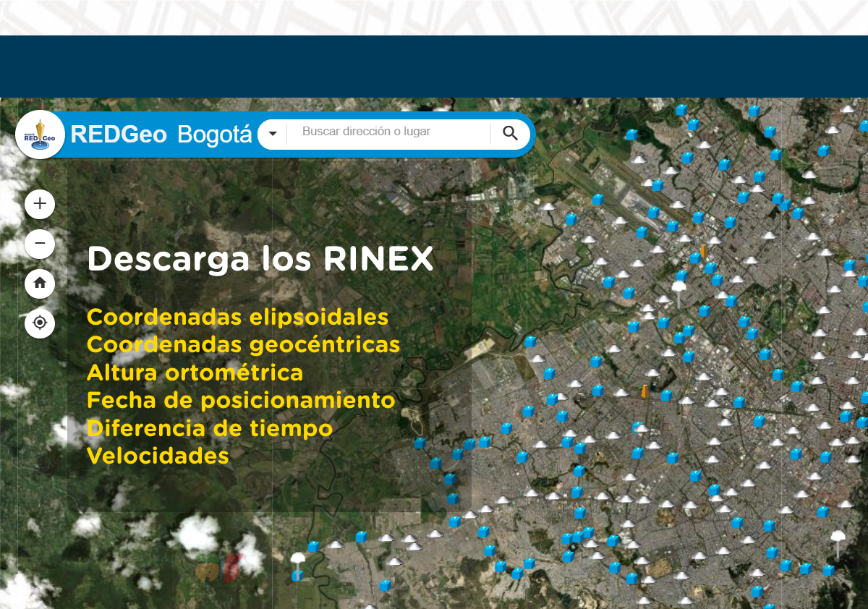Click the white tower marker at right edge

pos(838,538)
